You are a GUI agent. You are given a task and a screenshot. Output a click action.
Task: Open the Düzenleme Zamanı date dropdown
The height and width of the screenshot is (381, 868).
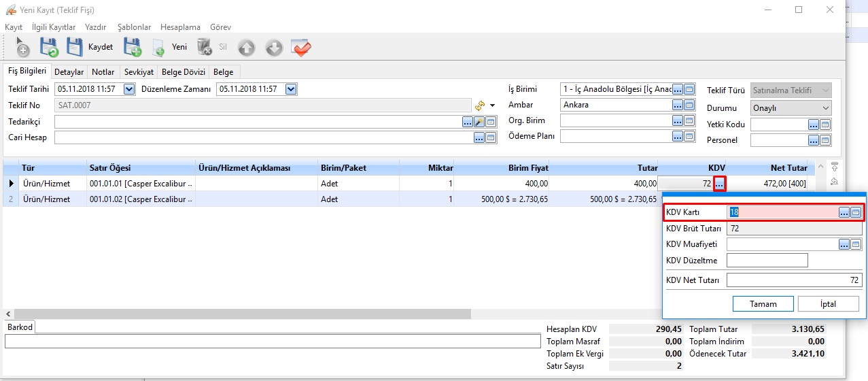tap(291, 89)
